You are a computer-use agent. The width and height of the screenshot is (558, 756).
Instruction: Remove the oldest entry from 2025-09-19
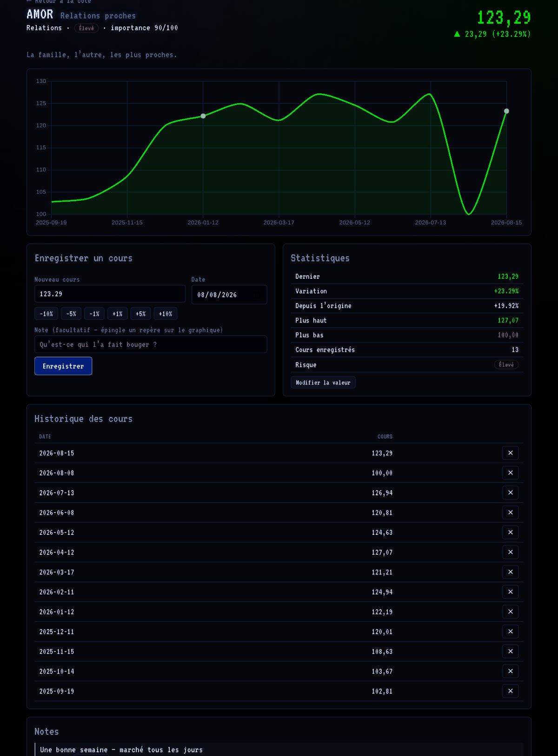tap(510, 691)
